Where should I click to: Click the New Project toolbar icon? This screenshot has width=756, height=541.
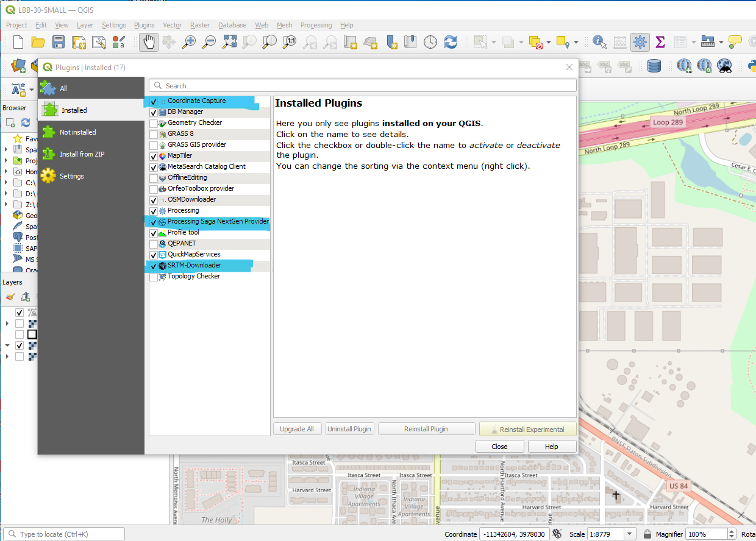pos(18,42)
